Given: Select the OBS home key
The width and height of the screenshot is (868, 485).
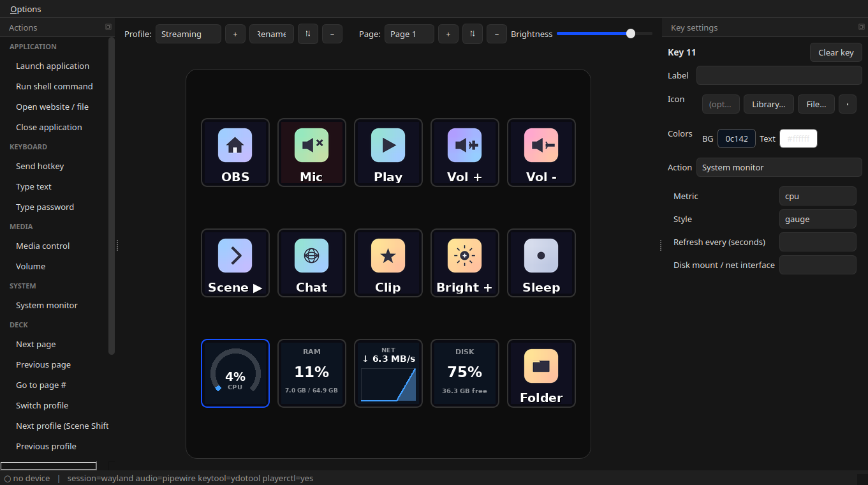Looking at the screenshot, I should coord(235,153).
